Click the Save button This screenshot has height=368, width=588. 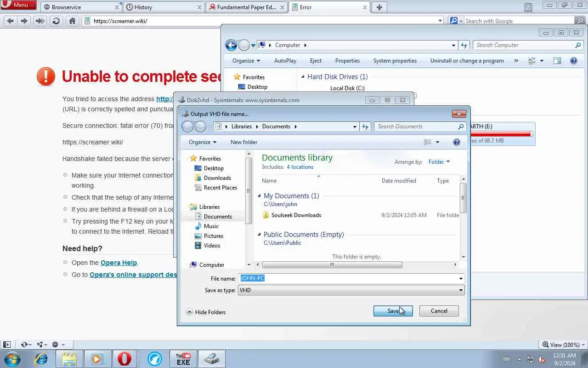click(x=393, y=311)
